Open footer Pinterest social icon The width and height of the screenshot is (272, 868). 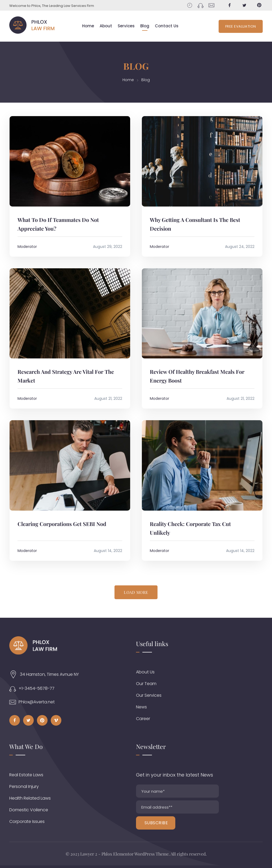click(42, 720)
